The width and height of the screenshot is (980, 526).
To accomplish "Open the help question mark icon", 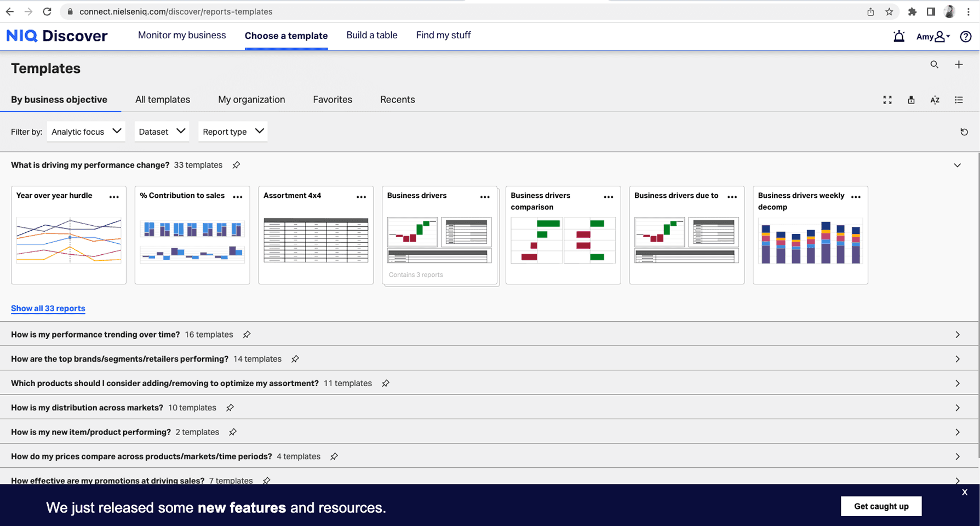I will 966,36.
